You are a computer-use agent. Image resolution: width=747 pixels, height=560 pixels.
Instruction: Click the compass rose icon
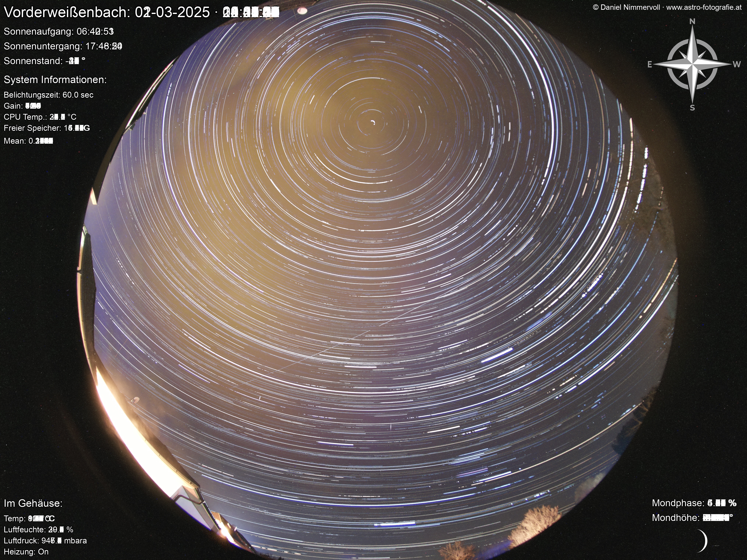coord(692,64)
